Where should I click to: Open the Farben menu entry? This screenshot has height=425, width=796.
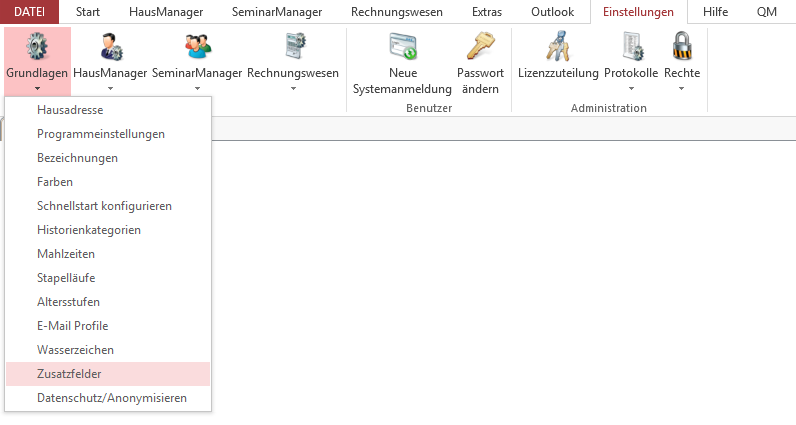[x=55, y=182]
